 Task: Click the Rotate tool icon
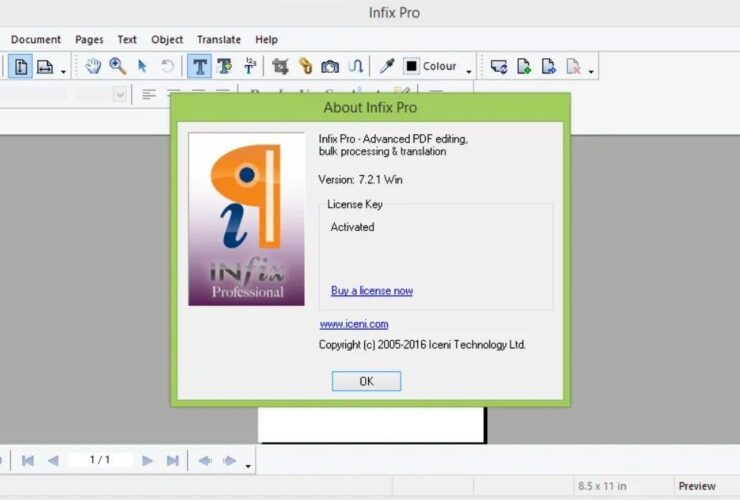167,66
